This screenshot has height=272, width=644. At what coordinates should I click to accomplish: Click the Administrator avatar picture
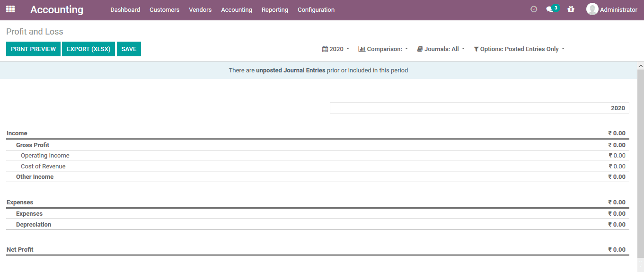point(592,9)
